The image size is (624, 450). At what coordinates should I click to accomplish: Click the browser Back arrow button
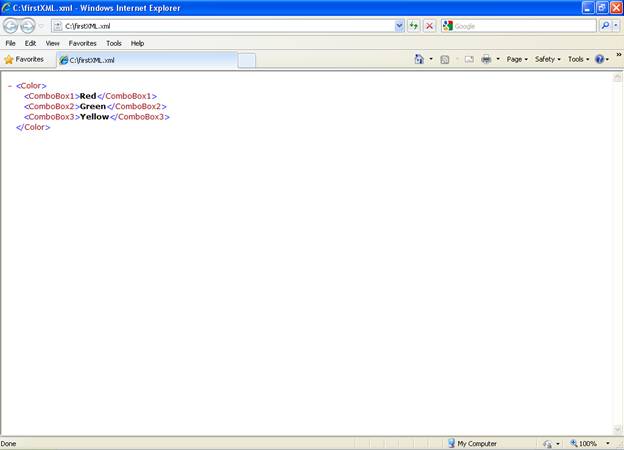pyautogui.click(x=11, y=26)
